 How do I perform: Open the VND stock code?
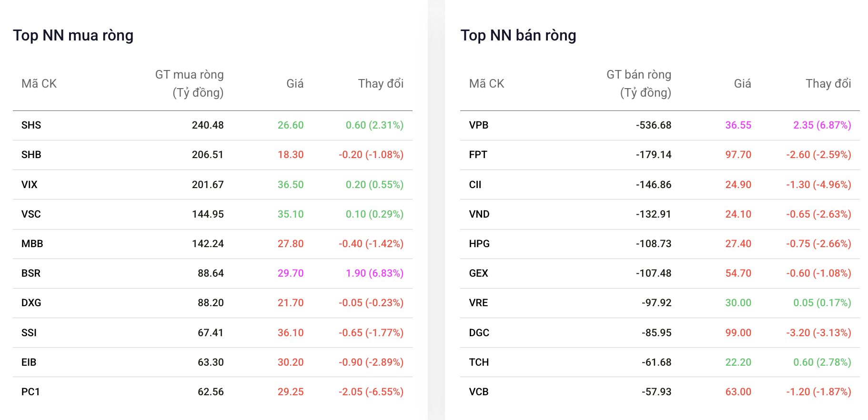479,214
